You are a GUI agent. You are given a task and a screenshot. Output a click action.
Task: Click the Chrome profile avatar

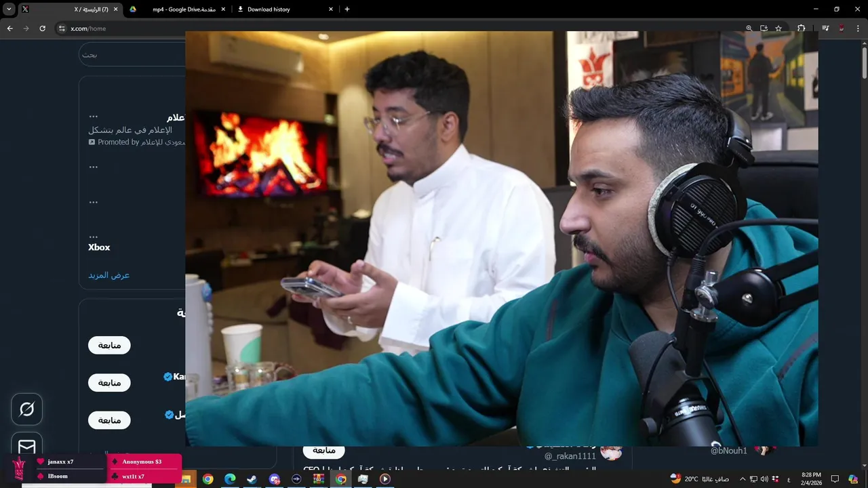tap(842, 28)
